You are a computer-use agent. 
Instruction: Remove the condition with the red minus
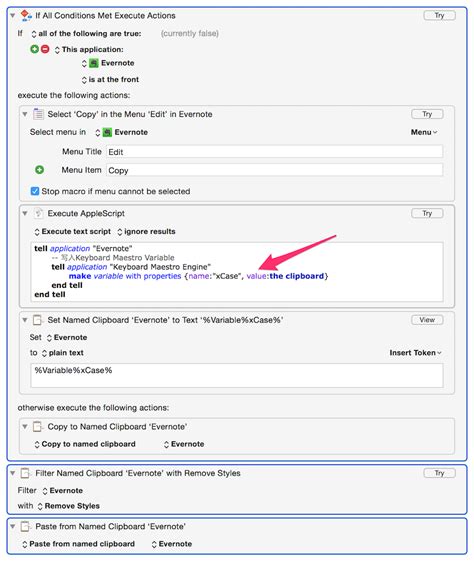[45, 49]
